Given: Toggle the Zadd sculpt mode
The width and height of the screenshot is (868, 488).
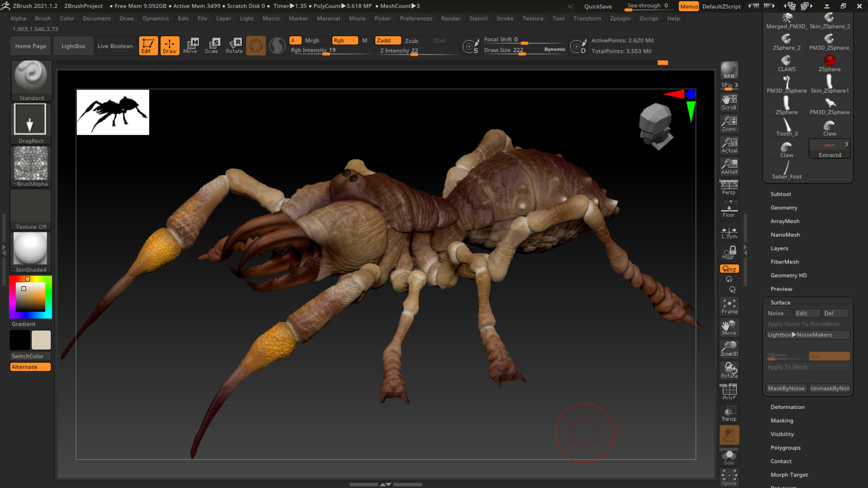Looking at the screenshot, I should [387, 40].
